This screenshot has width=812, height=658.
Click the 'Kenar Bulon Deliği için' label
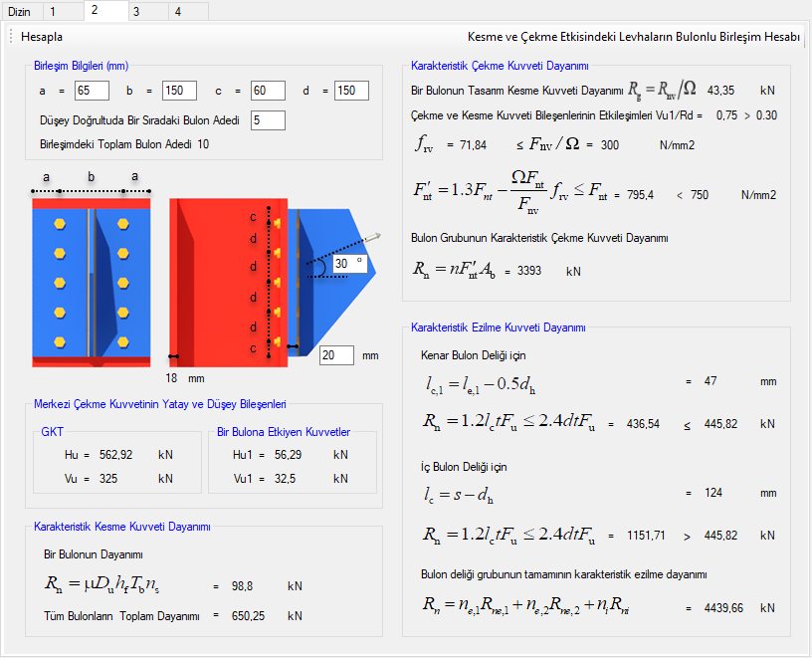(x=474, y=356)
